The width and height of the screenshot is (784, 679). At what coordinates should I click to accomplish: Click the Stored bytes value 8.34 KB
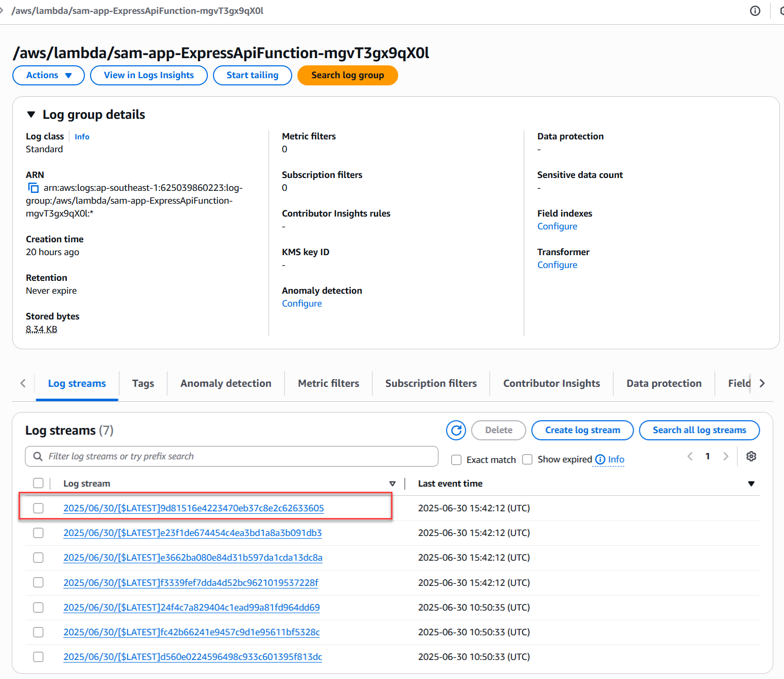coord(42,329)
